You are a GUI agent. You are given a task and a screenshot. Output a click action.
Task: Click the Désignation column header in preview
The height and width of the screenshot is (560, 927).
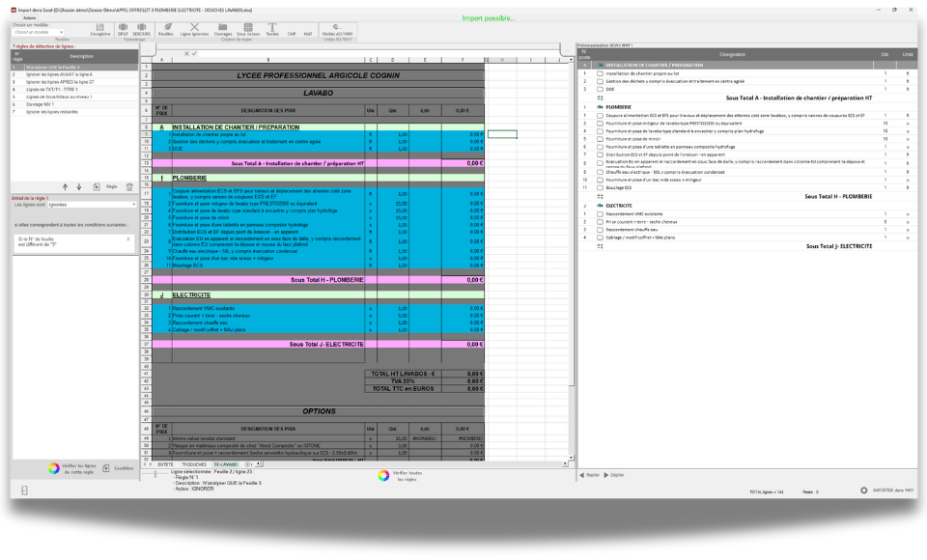(x=732, y=54)
